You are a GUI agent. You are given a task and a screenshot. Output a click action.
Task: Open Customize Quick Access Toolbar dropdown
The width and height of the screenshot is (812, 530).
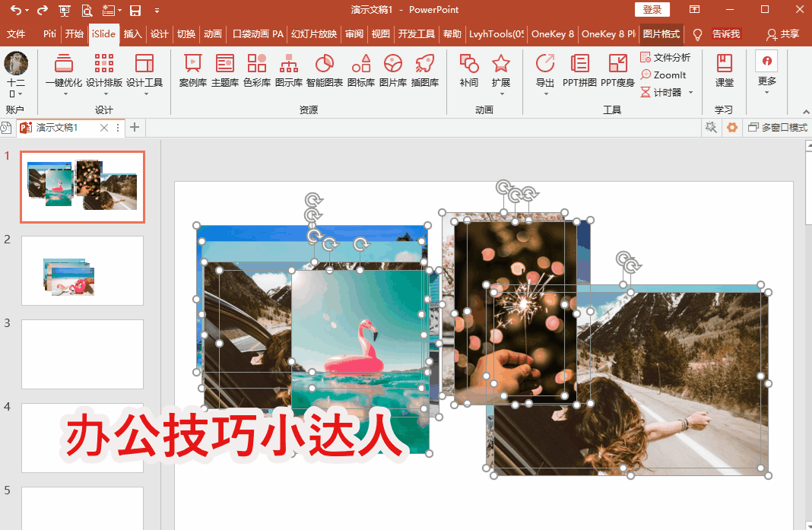tap(157, 11)
